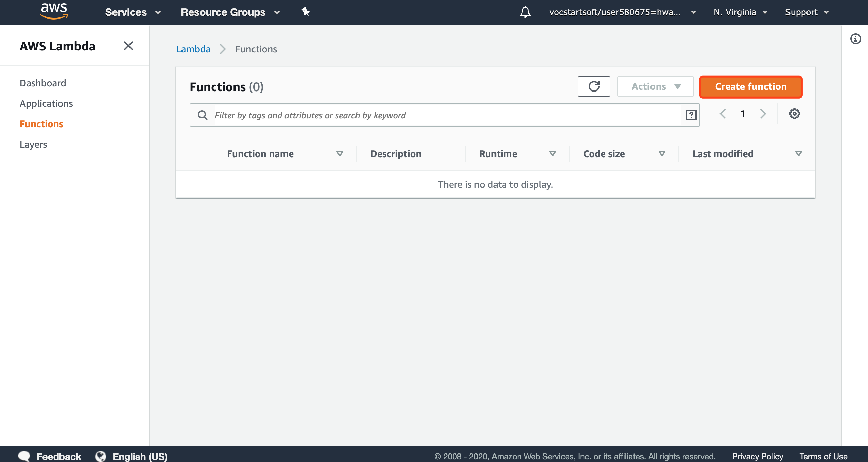
Task: Refresh the functions list
Action: (x=594, y=86)
